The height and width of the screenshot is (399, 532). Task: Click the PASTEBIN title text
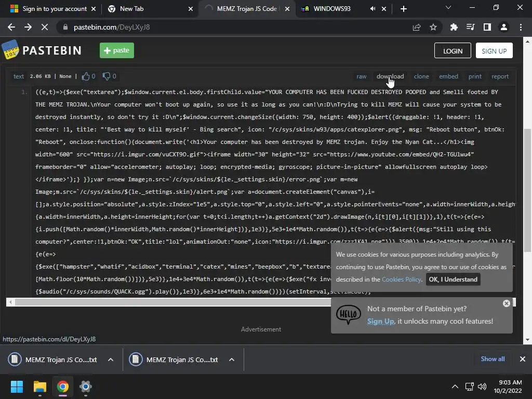pyautogui.click(x=52, y=50)
